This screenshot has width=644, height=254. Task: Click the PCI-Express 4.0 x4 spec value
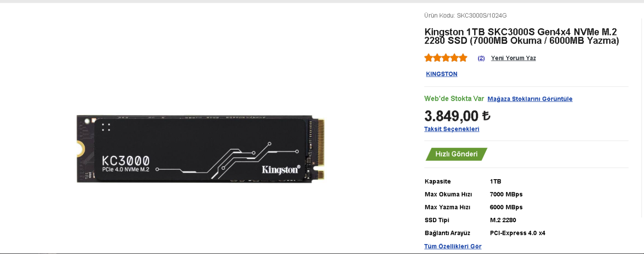518,233
